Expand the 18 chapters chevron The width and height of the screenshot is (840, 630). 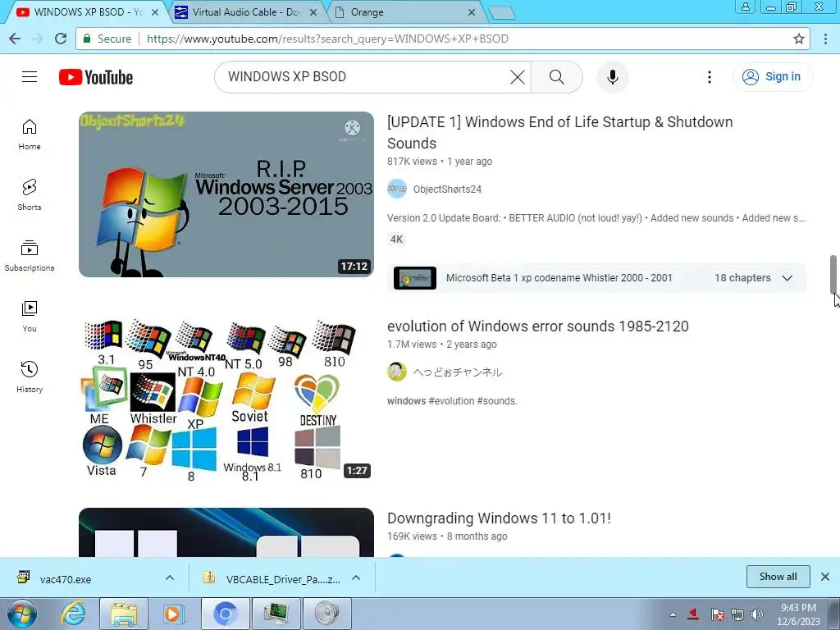coord(787,278)
